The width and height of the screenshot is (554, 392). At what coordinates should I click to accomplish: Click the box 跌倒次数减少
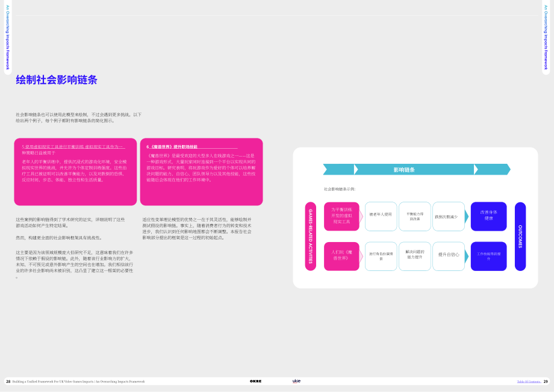[449, 216]
